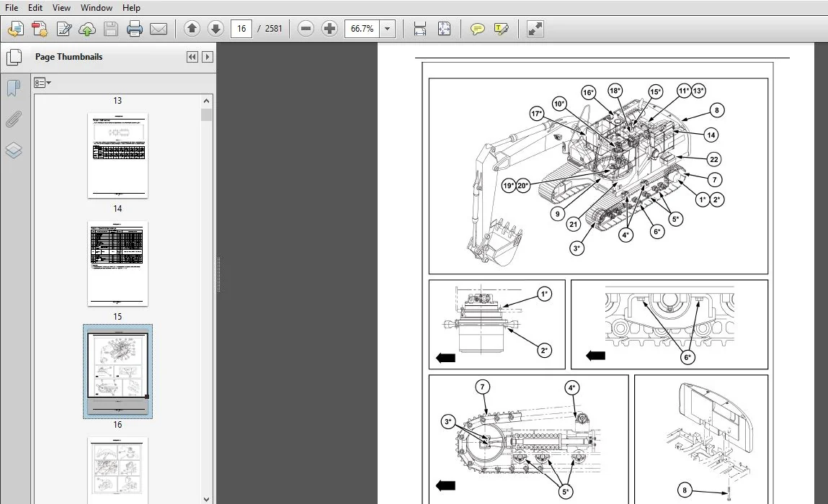Screen dimensions: 828x504
Task: Click the Open file toolbar icon
Action: point(15,29)
